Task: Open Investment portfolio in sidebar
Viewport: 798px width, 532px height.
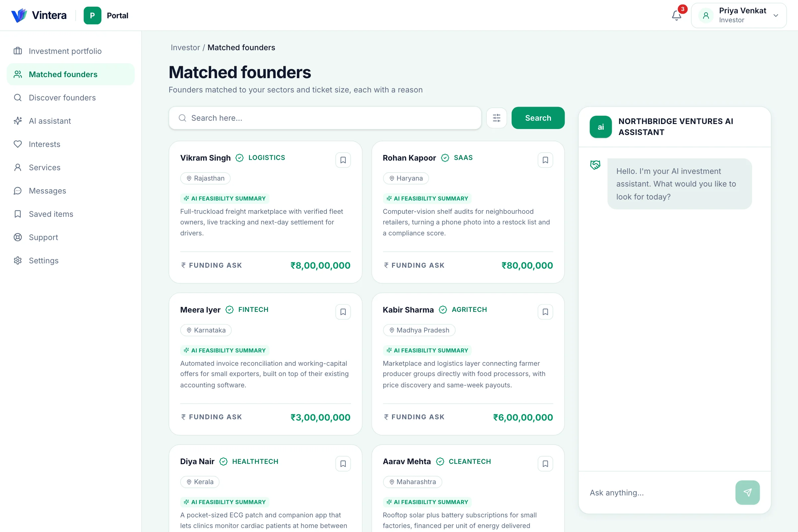Action: pyautogui.click(x=70, y=51)
